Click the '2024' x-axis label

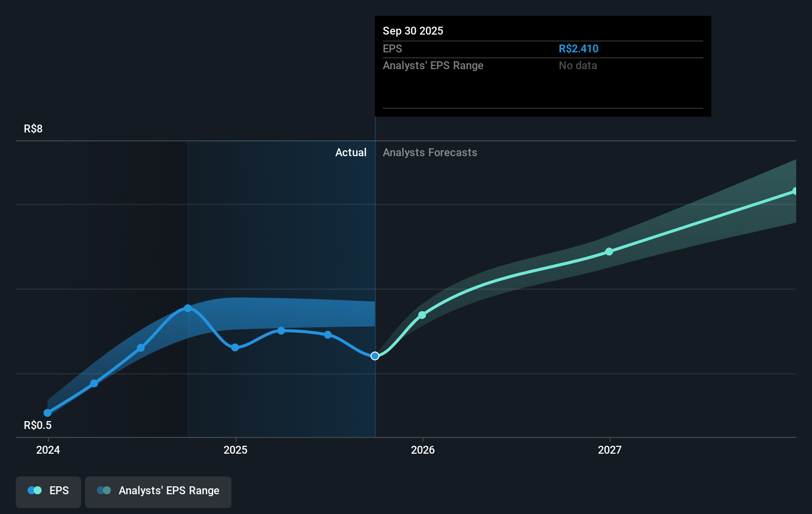[x=48, y=450]
